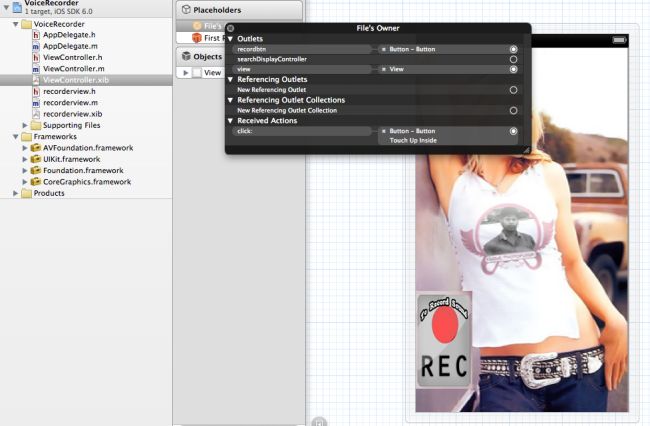Click the Placeholders cube icon

coord(186,10)
